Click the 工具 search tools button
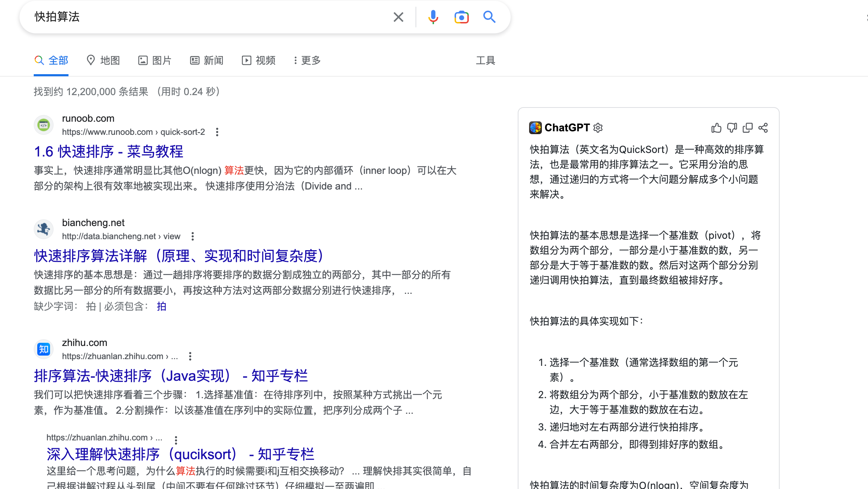868x489 pixels. (x=485, y=60)
